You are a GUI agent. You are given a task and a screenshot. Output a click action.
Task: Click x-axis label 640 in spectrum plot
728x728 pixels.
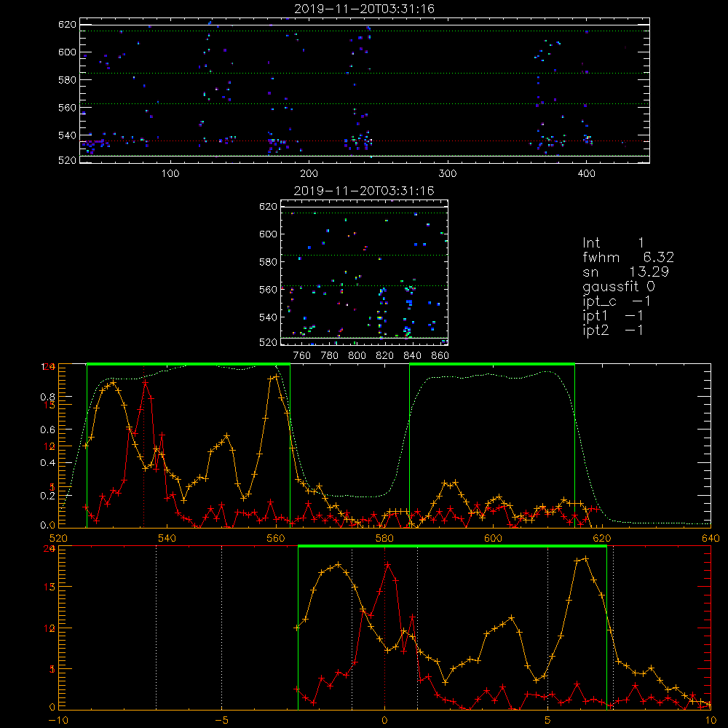pyautogui.click(x=711, y=538)
